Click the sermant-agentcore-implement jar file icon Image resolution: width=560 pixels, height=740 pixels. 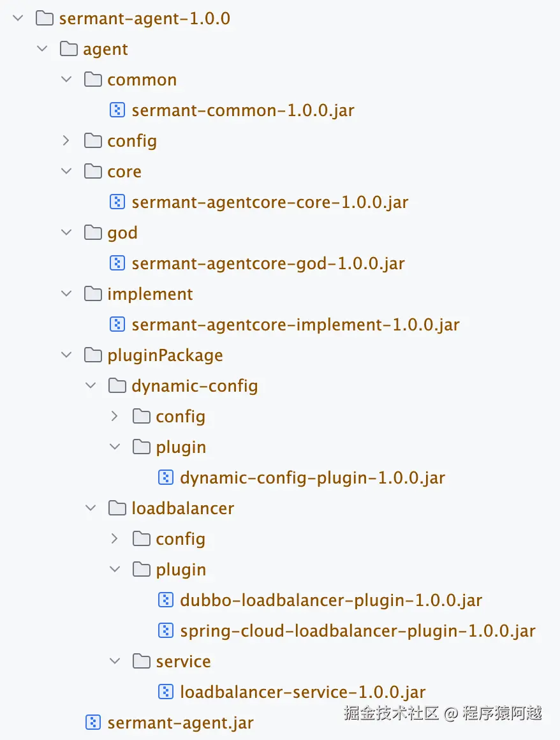point(117,324)
